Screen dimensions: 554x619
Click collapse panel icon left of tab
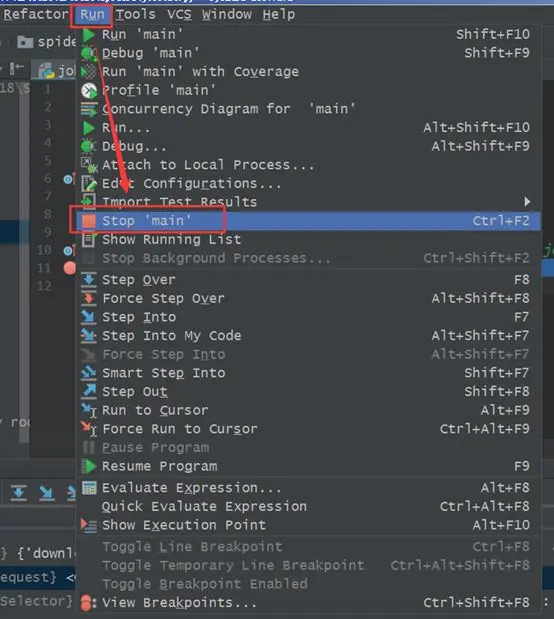(x=17, y=69)
